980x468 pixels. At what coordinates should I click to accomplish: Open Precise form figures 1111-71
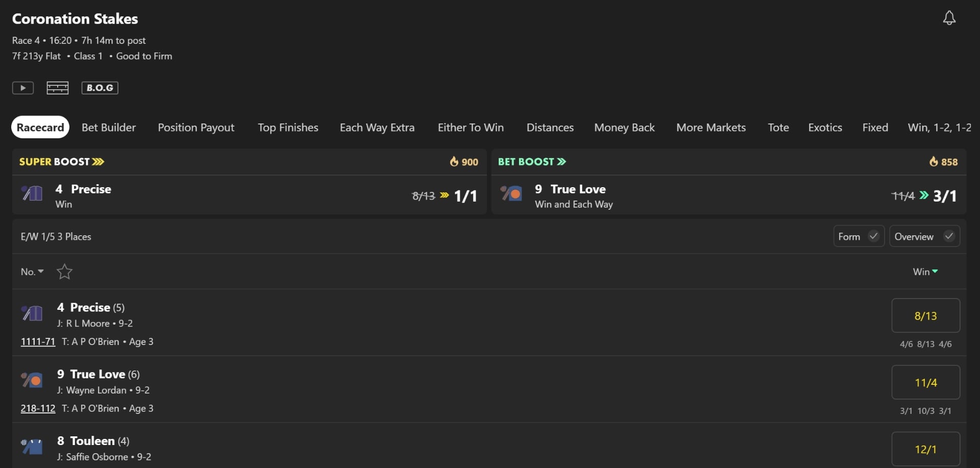pos(38,341)
